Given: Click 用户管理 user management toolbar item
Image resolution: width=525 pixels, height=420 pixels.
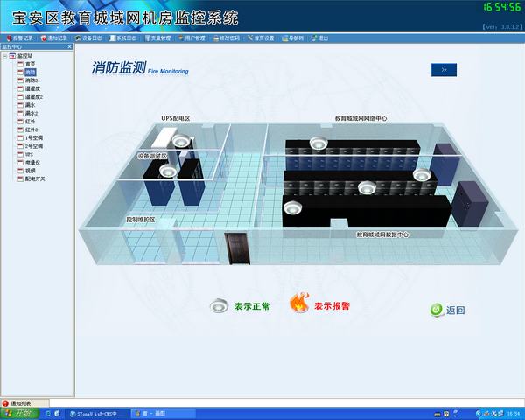Looking at the screenshot, I should click(x=192, y=38).
